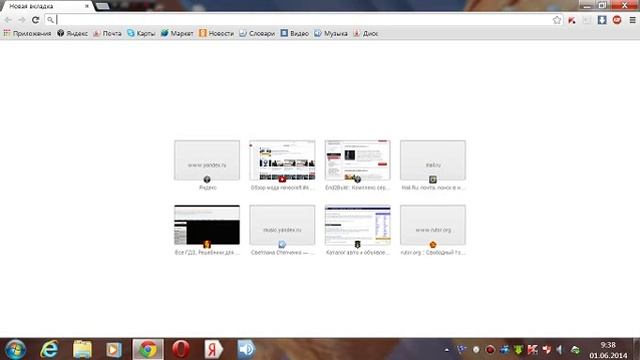The height and width of the screenshot is (360, 640).
Task: Open the red round extension icon
Action: coord(617,20)
